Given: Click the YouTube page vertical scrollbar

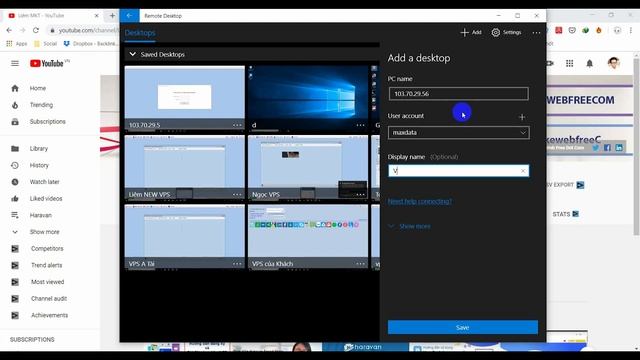Looking at the screenshot, I should click(636, 147).
